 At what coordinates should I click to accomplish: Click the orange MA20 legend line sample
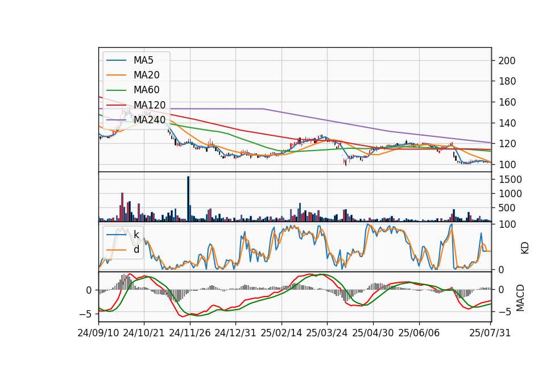[x=116, y=76]
